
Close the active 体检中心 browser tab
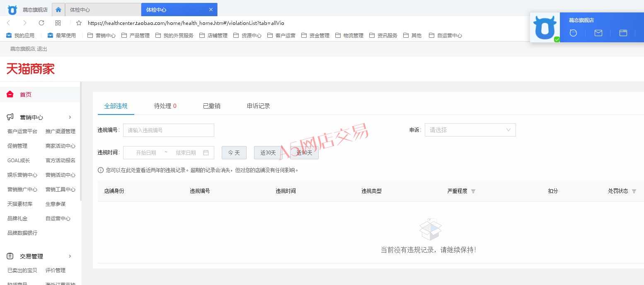pyautogui.click(x=211, y=10)
